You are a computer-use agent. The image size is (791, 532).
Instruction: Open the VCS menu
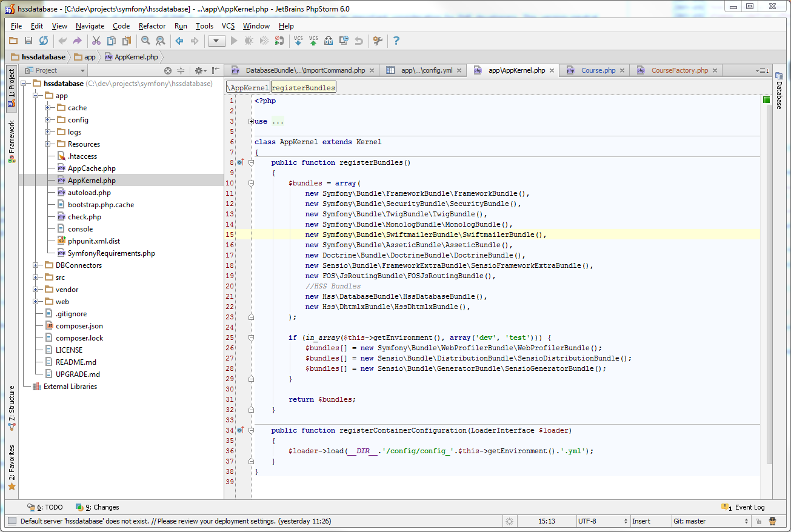coord(228,26)
